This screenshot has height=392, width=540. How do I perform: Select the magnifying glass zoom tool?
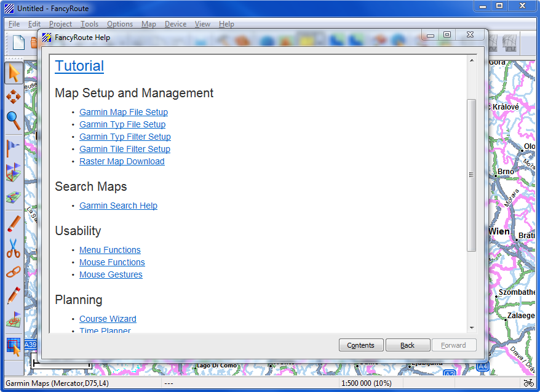(x=14, y=121)
